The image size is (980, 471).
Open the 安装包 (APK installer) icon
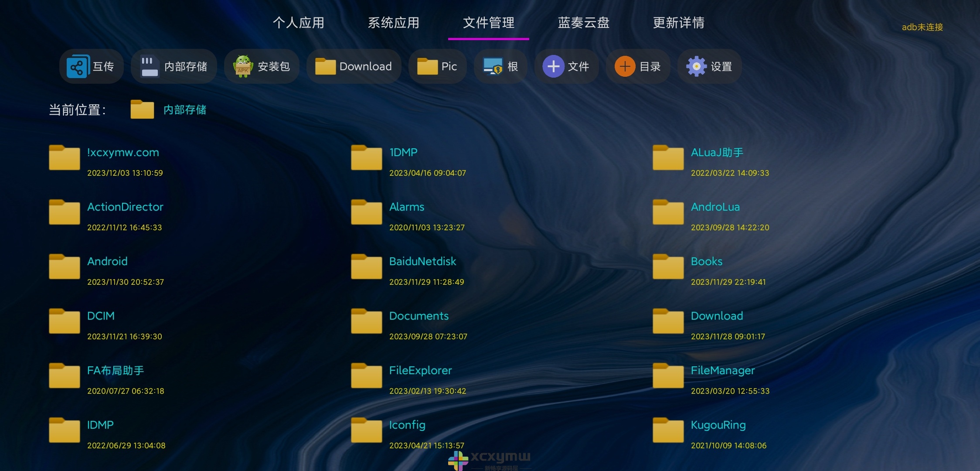(x=263, y=66)
